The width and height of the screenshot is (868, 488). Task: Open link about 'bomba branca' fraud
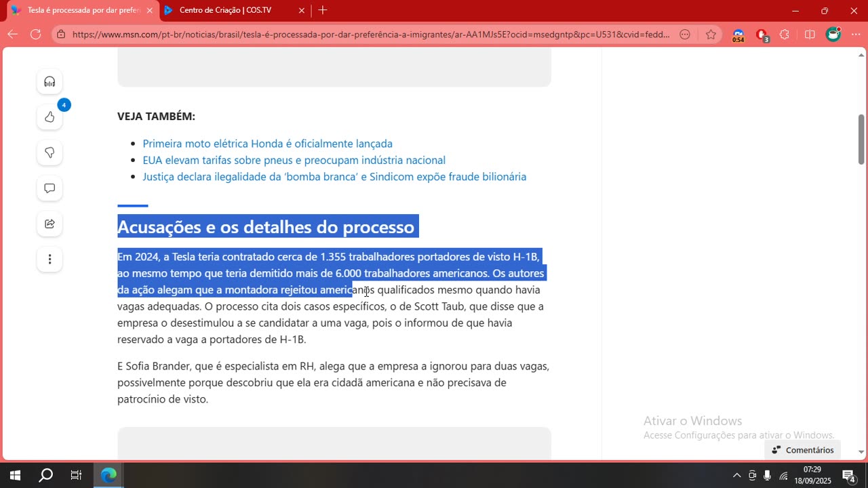tap(334, 177)
